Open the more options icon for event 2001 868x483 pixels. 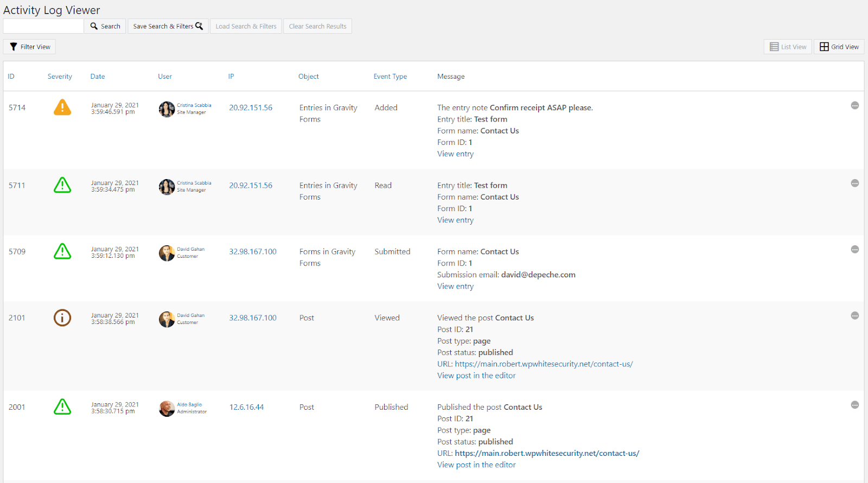coord(854,405)
